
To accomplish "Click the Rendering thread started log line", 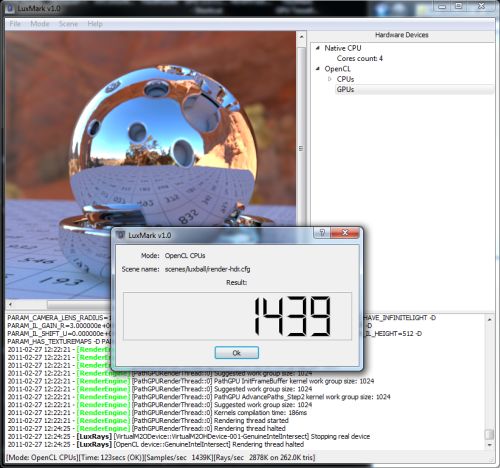I will pyautogui.click(x=148, y=420).
